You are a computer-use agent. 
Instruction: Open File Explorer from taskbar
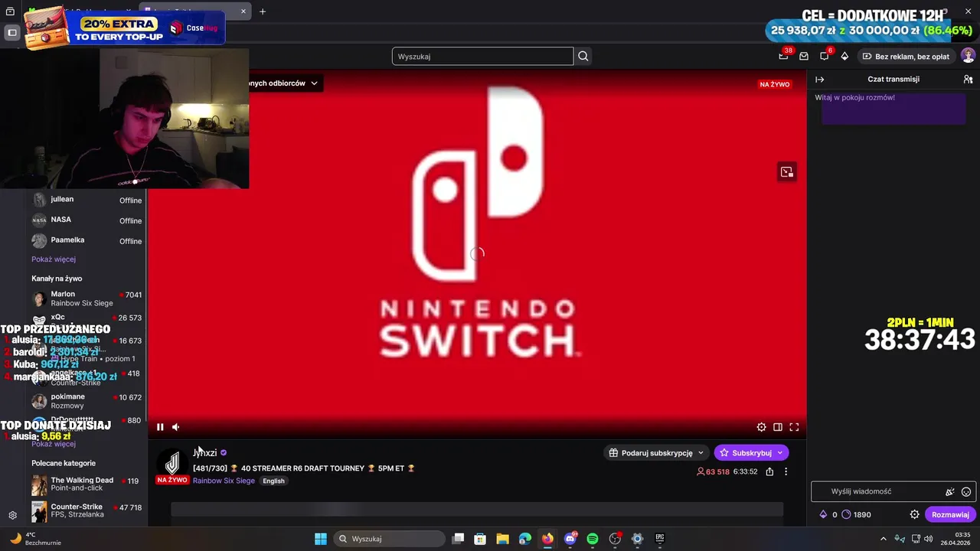(502, 539)
